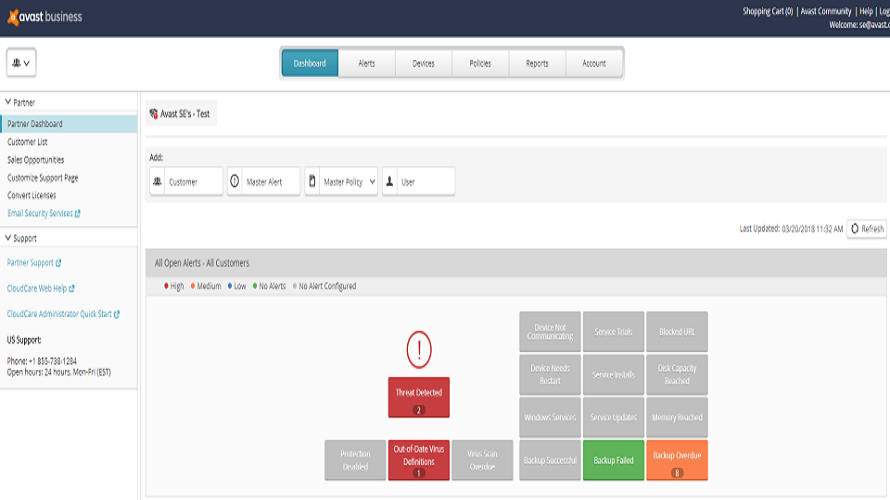Open the Protection Disabled tile

[355, 460]
